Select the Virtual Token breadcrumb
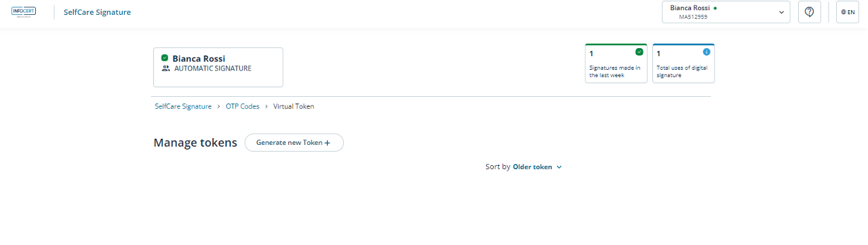The image size is (868, 245). pyautogui.click(x=294, y=106)
